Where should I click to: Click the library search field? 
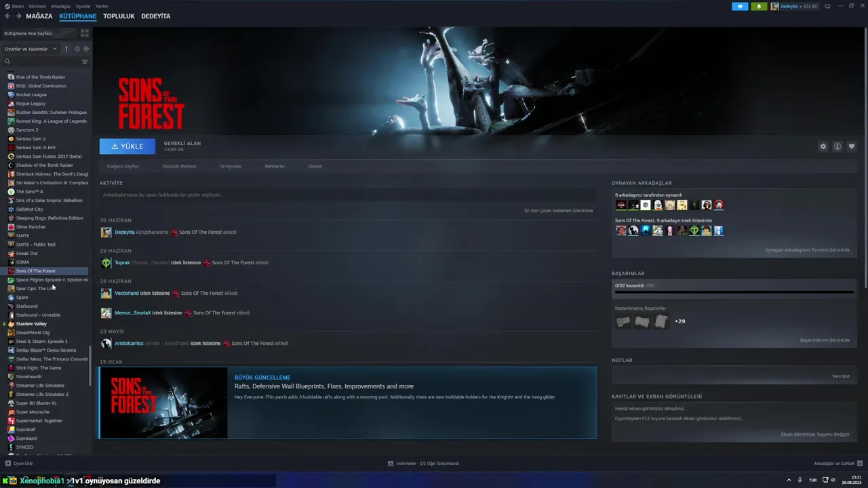pyautogui.click(x=42, y=62)
